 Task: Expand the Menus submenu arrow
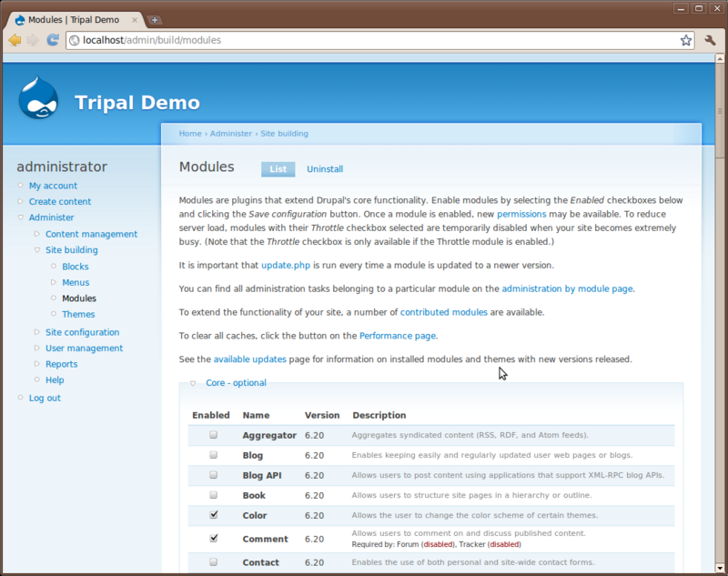[x=54, y=282]
